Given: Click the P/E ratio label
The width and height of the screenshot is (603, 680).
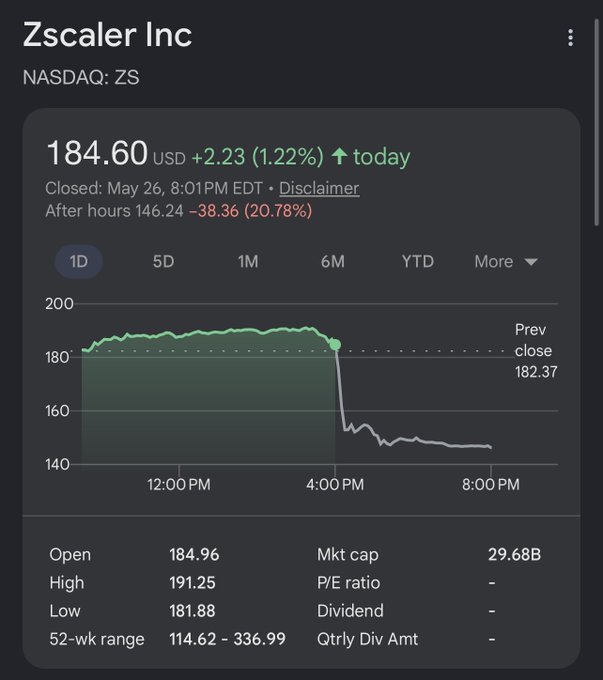Looking at the screenshot, I should click(x=348, y=582).
